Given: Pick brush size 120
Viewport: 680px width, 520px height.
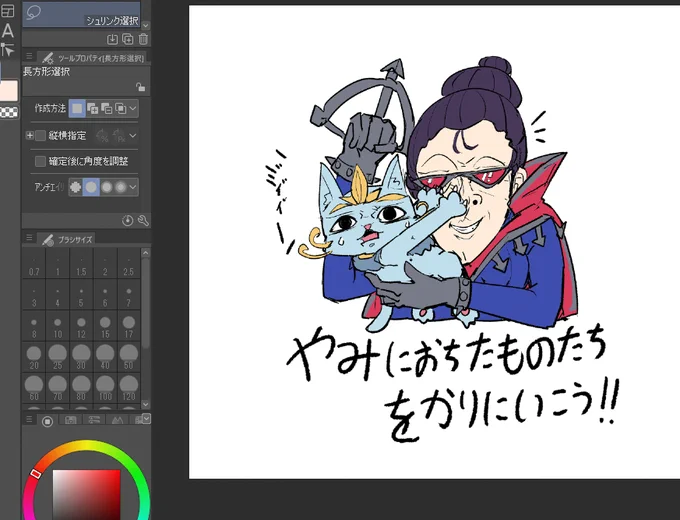Looking at the screenshot, I should 128,388.
